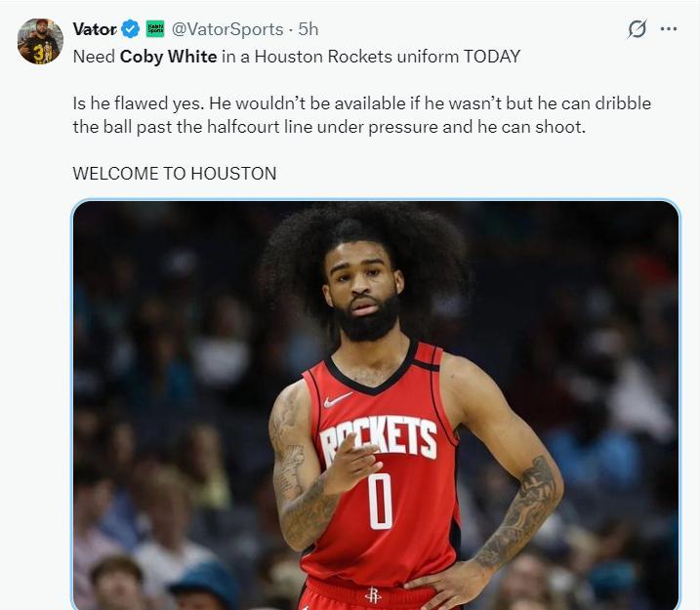Open the Rockets jersey photo attachment

click(x=376, y=405)
